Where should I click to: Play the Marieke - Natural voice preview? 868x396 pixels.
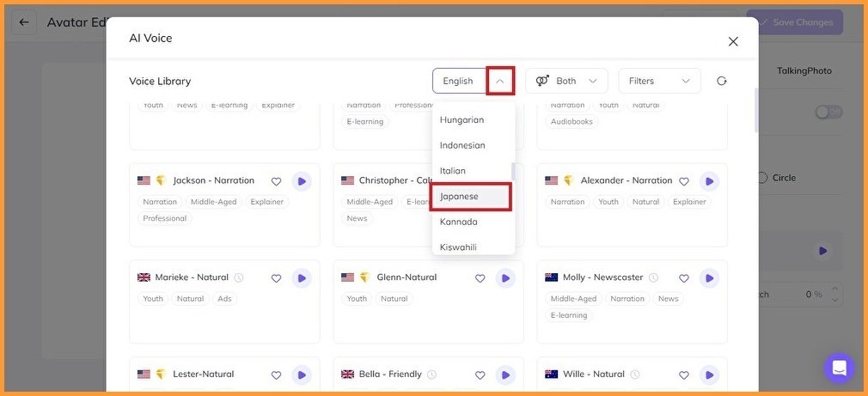(x=302, y=278)
